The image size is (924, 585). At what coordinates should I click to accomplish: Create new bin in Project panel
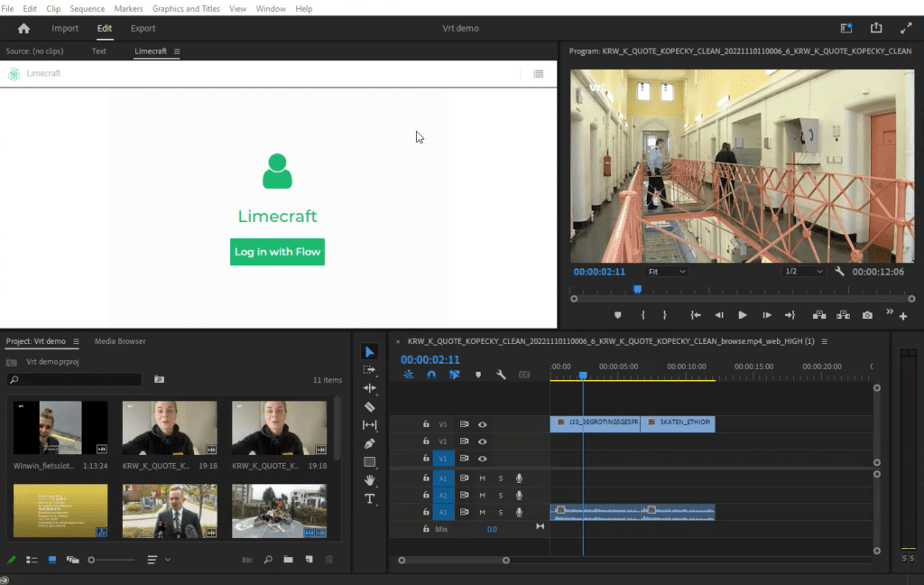[x=288, y=560]
